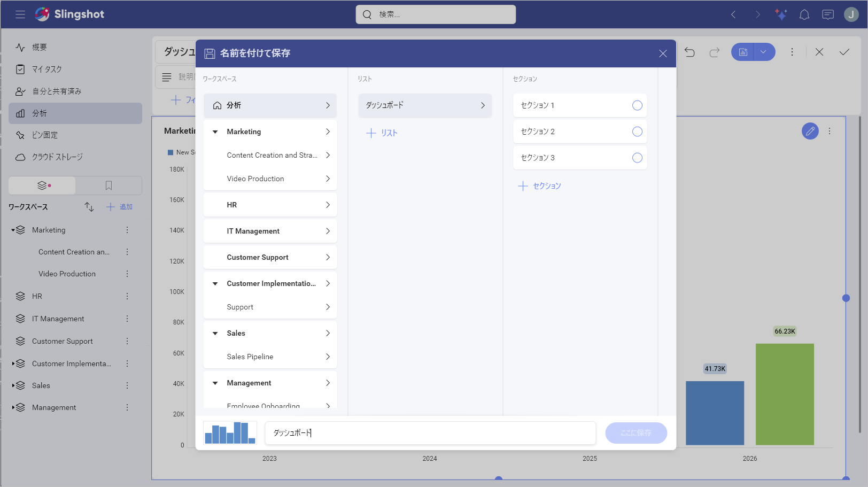
Task: Open the visualization view dropdown arrow
Action: click(764, 52)
